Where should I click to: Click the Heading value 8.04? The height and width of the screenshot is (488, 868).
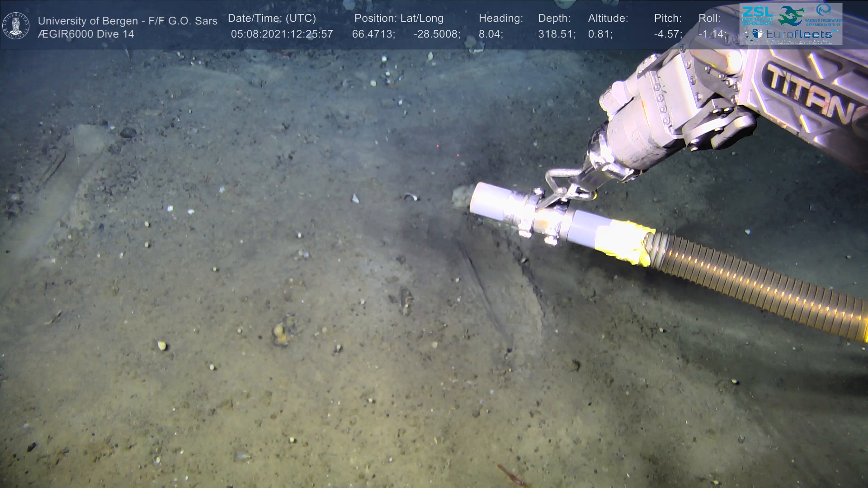click(491, 34)
